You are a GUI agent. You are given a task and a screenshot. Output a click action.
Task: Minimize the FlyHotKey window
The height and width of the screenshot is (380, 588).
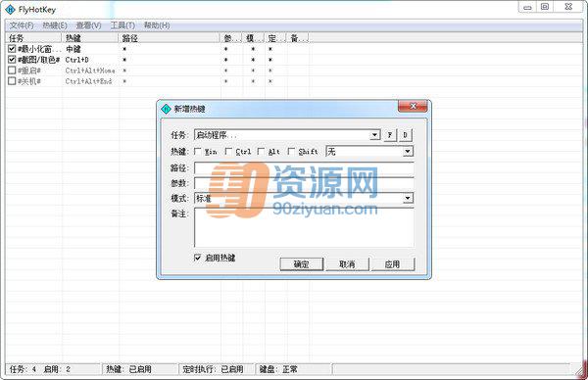coord(527,7)
